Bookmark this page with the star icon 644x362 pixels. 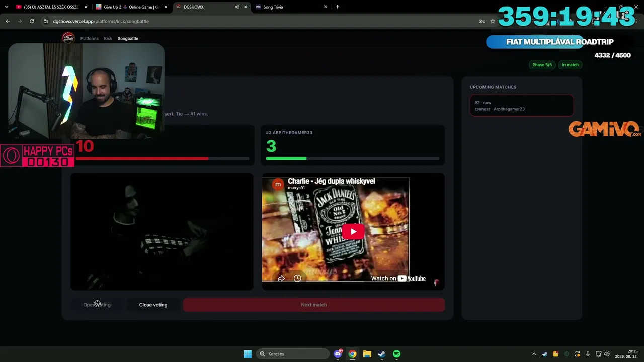pos(493,21)
